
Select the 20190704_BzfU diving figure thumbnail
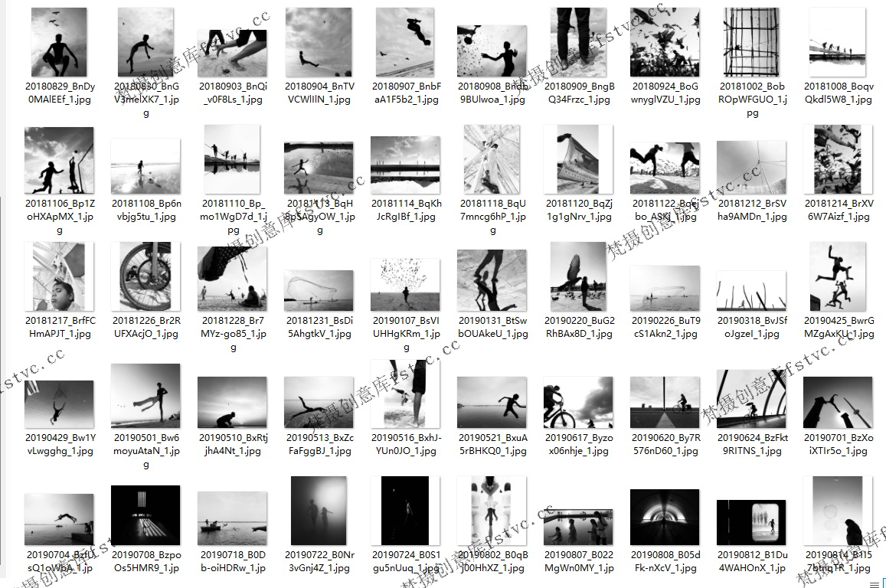(x=59, y=520)
